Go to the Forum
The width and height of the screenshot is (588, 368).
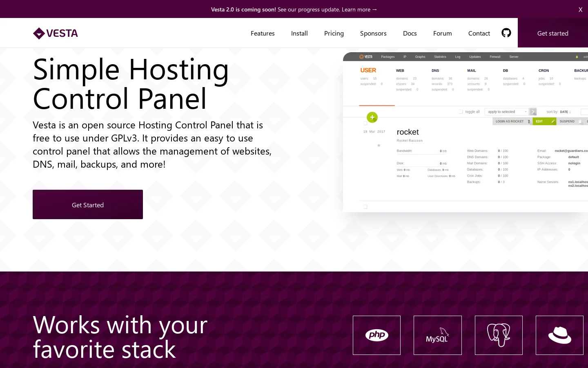pos(443,34)
